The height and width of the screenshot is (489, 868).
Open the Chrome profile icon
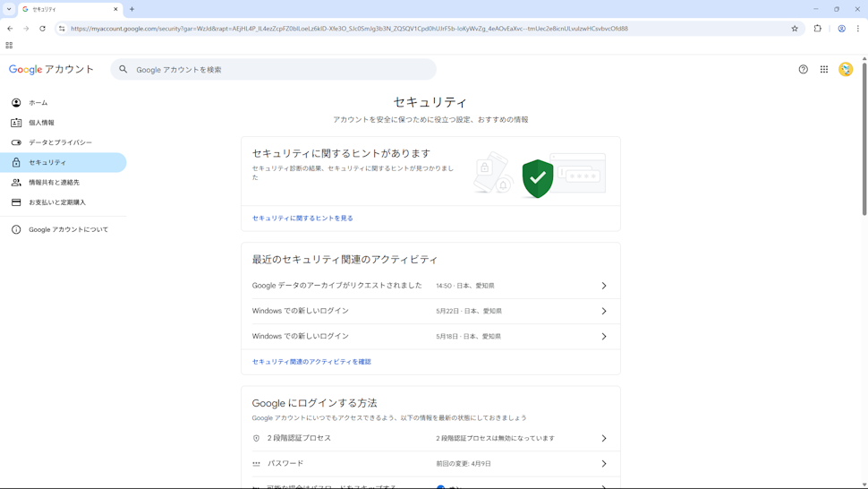(841, 29)
